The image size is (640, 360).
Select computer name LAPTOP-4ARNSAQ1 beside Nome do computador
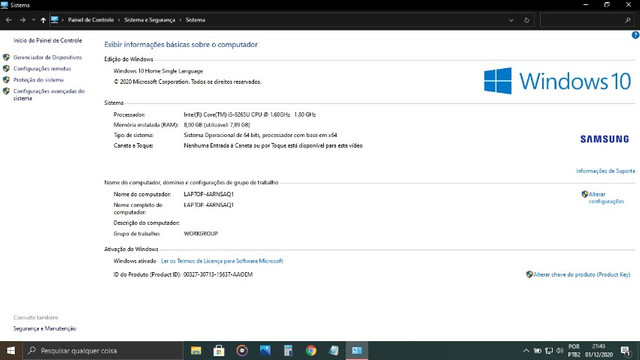tap(209, 194)
